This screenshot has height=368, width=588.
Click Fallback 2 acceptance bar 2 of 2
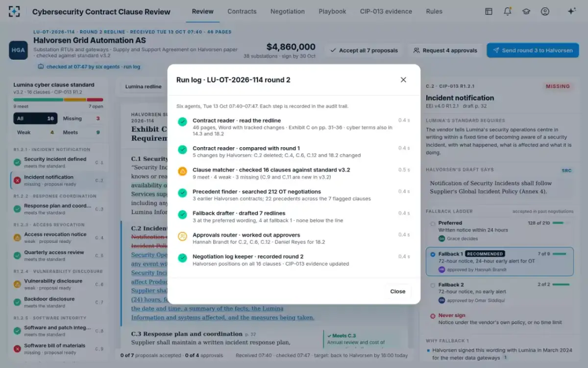[x=562, y=284]
